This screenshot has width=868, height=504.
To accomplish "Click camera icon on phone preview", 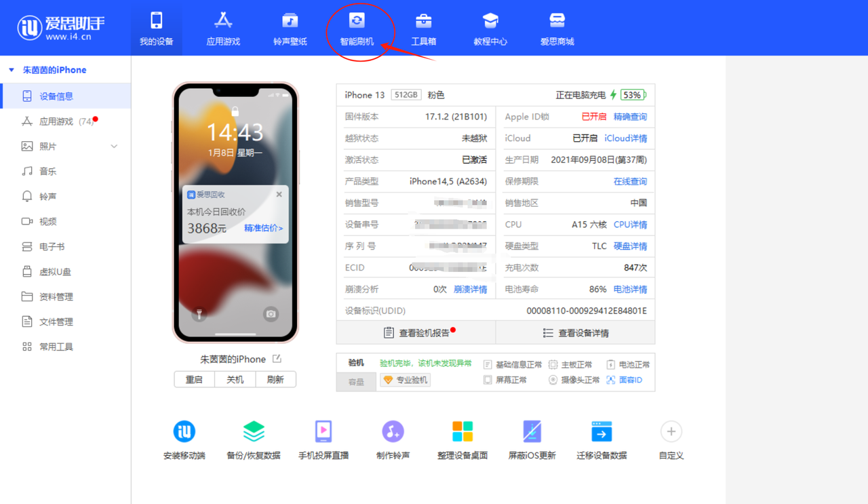I will coord(271,314).
